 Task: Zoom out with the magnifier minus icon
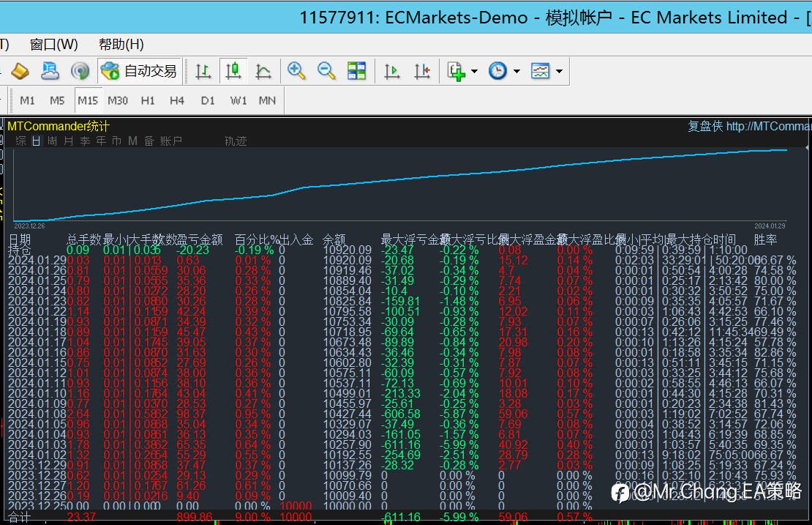[326, 71]
